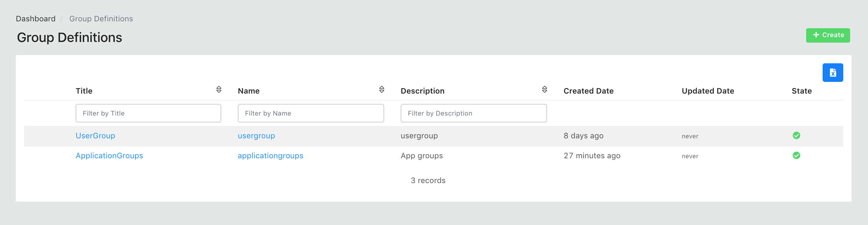
Task: Sort table by Name column arrows
Action: click(x=381, y=90)
